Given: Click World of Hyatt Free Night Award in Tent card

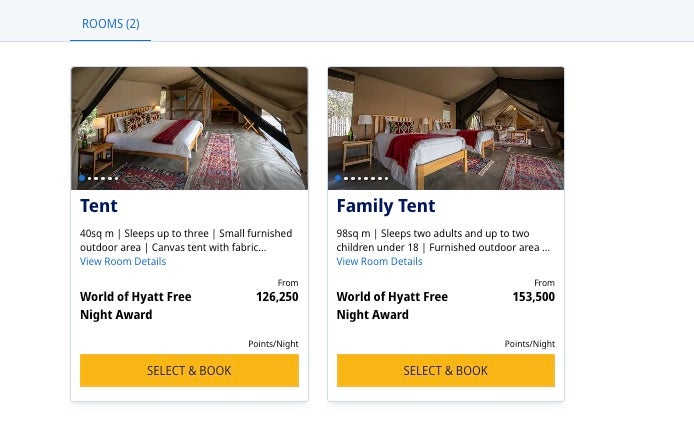Looking at the screenshot, I should (135, 306).
